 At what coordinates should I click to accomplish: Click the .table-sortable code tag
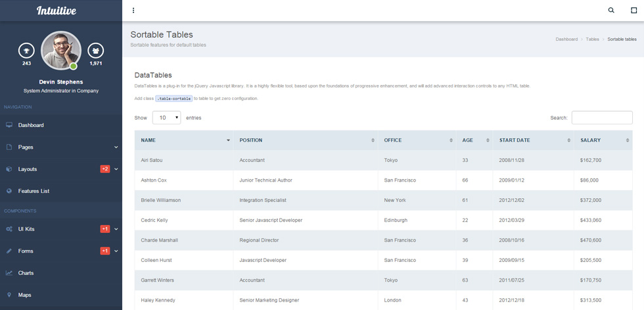[173, 99]
